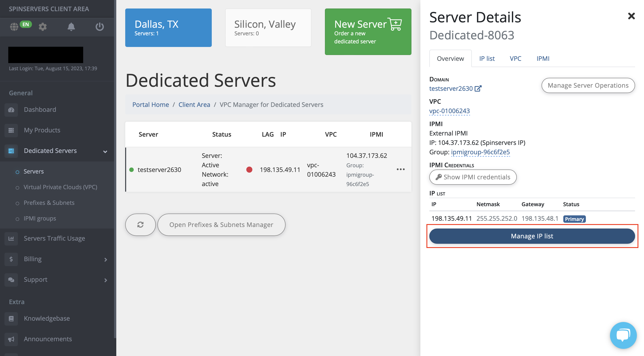644x356 pixels.
Task: Click Open Prefixes & Subnets Manager button
Action: 221,225
